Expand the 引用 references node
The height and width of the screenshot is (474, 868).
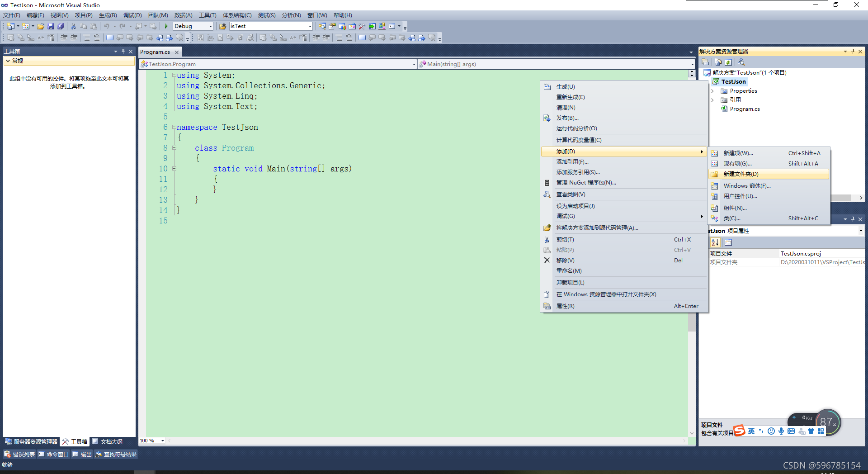tap(712, 100)
